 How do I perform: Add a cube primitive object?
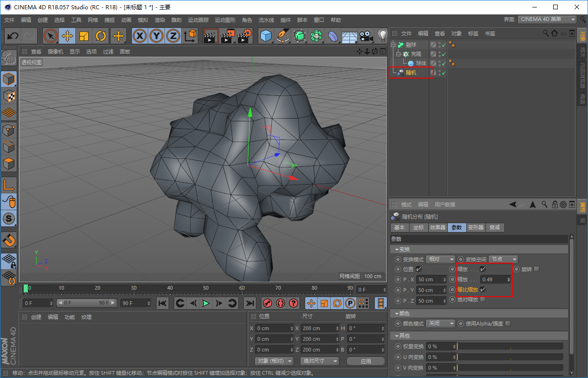tap(266, 36)
